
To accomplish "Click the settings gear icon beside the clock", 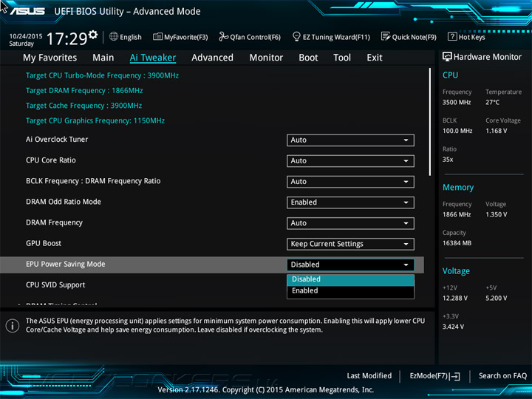I will (92, 35).
